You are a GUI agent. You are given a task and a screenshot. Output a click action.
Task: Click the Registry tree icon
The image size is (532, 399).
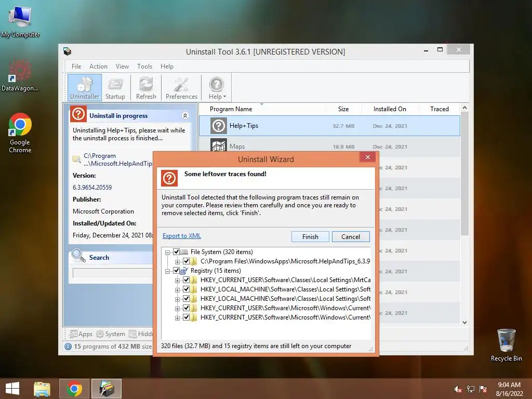pos(184,270)
